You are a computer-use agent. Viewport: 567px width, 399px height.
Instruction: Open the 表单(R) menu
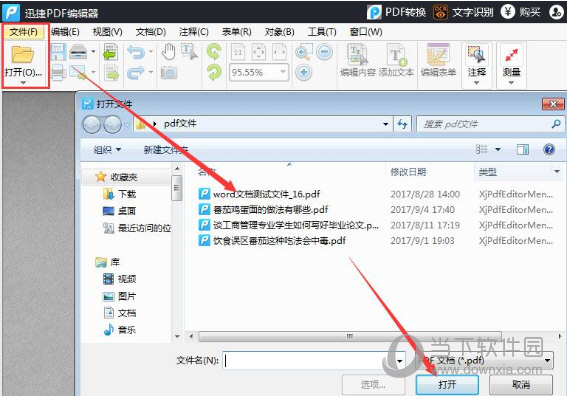click(236, 32)
